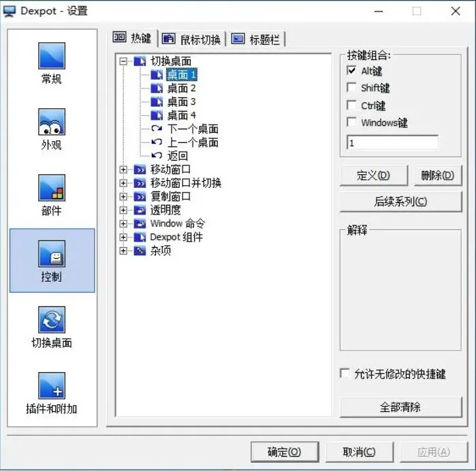Screen dimensions: 476x471
Task: Select the 桌面 4 tree item
Action: 182,115
